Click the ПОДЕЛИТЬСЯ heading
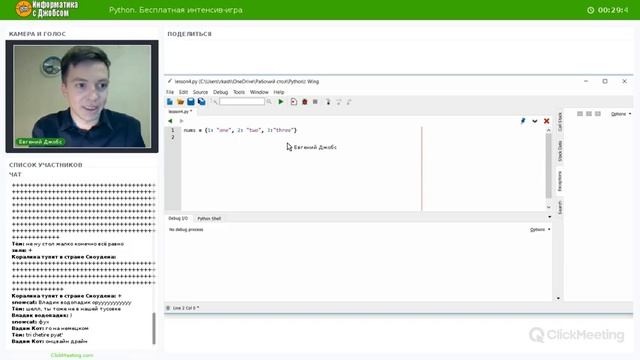The height and width of the screenshot is (360, 640). (189, 34)
